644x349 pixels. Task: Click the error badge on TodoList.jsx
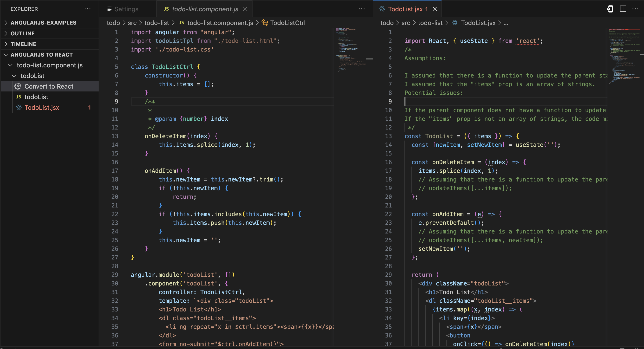click(x=90, y=107)
